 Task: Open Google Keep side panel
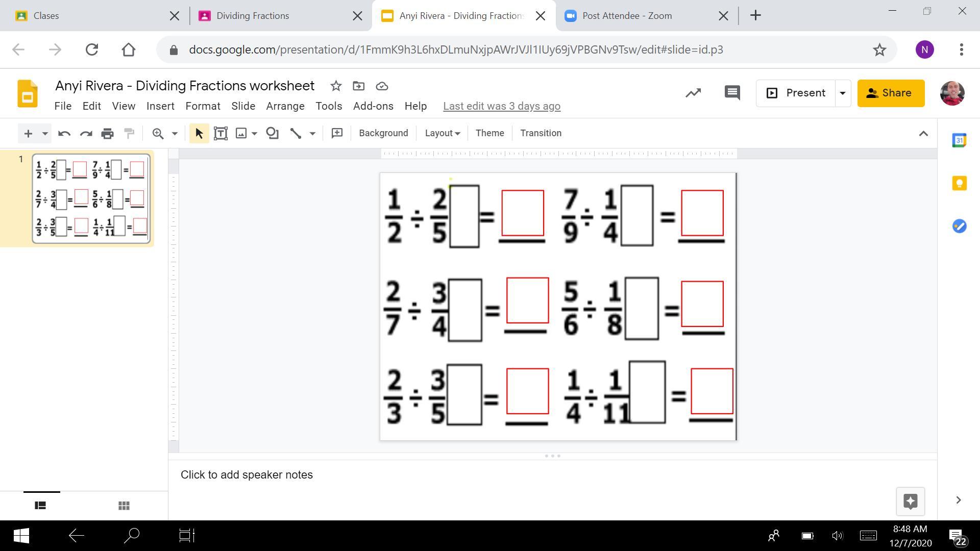(x=959, y=183)
